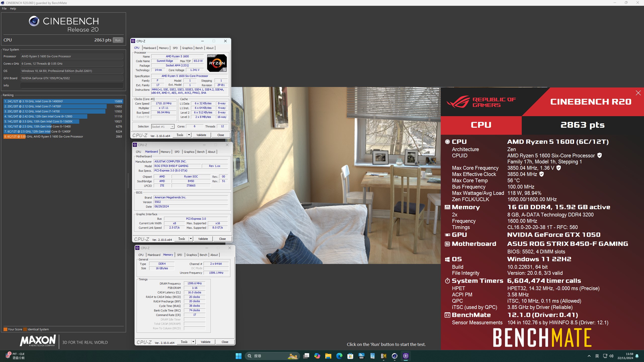Open the Help menu in Cinebench
The image size is (644, 362).
click(13, 9)
